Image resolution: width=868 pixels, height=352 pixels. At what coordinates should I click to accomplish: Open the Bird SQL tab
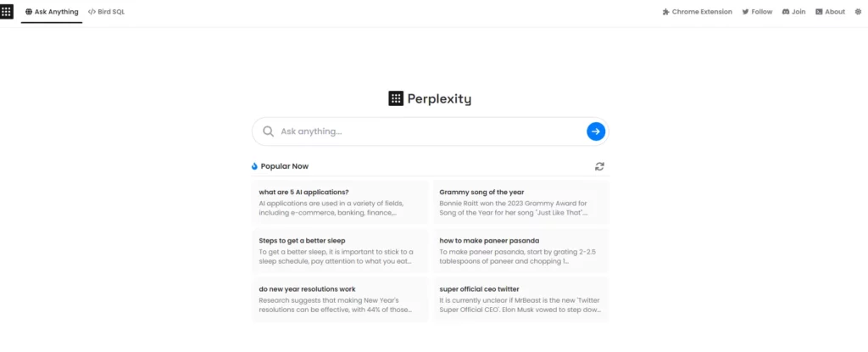click(x=107, y=12)
